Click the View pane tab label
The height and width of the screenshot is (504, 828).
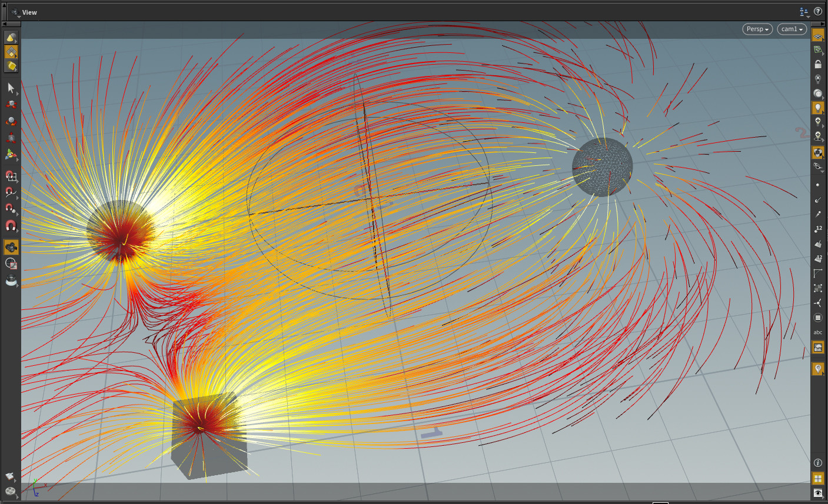click(29, 12)
